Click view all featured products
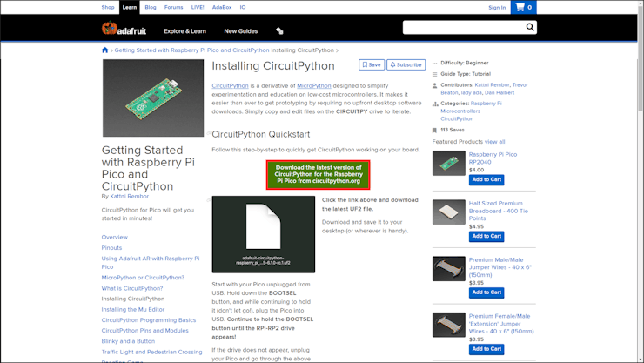Screen dimensions: 644x363 [x=494, y=142]
